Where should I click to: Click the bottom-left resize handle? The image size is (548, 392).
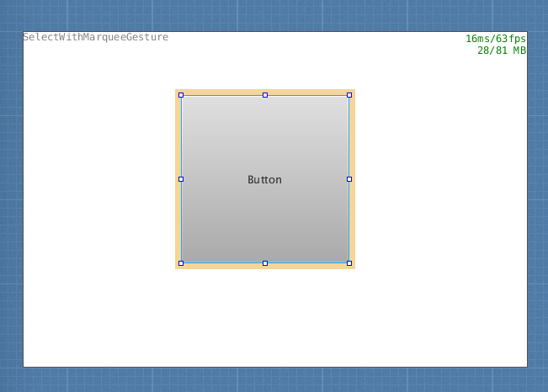pos(181,263)
